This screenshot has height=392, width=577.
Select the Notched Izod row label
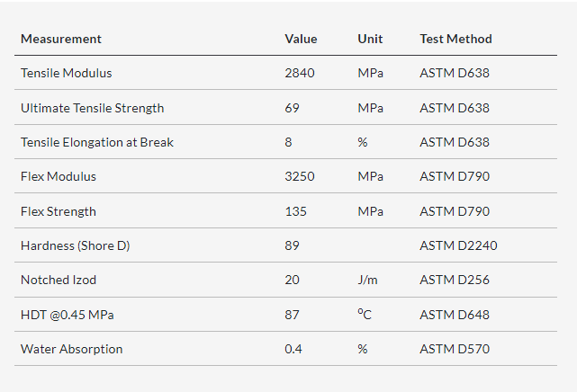59,280
